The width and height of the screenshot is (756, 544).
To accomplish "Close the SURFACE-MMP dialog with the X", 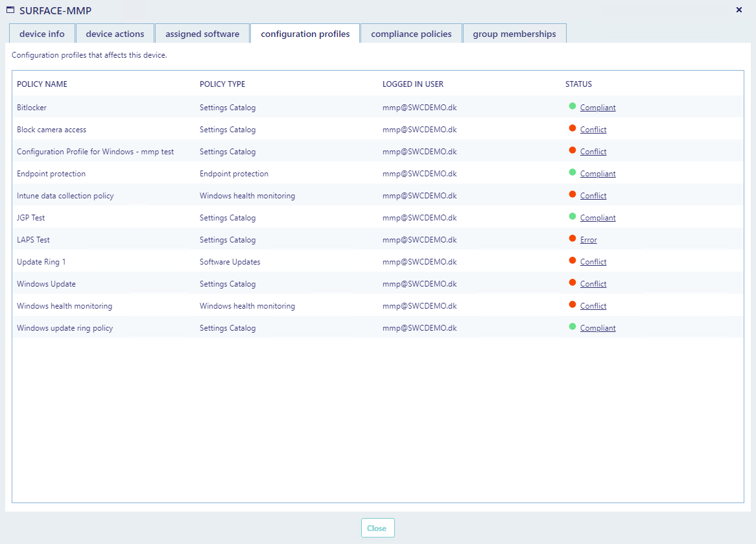I will [739, 10].
